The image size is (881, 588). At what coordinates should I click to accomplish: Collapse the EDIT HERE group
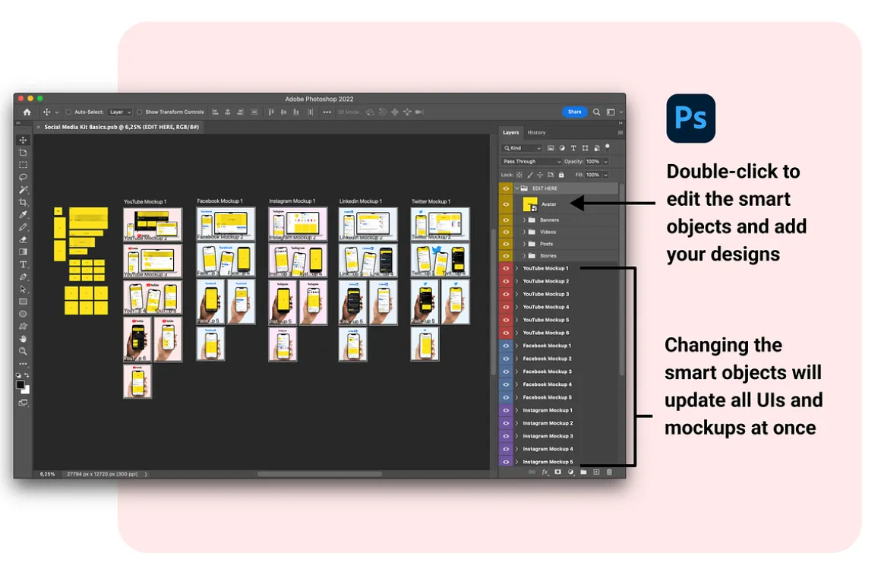pos(517,188)
